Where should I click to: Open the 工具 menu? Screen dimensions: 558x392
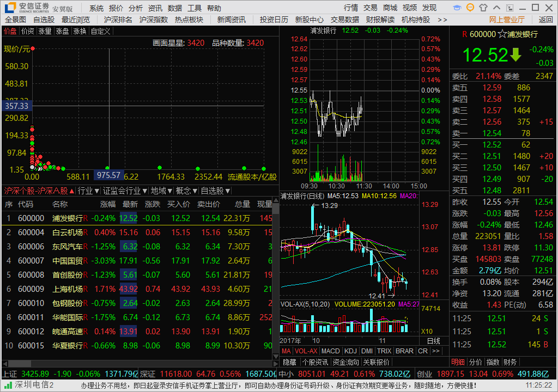195,8
